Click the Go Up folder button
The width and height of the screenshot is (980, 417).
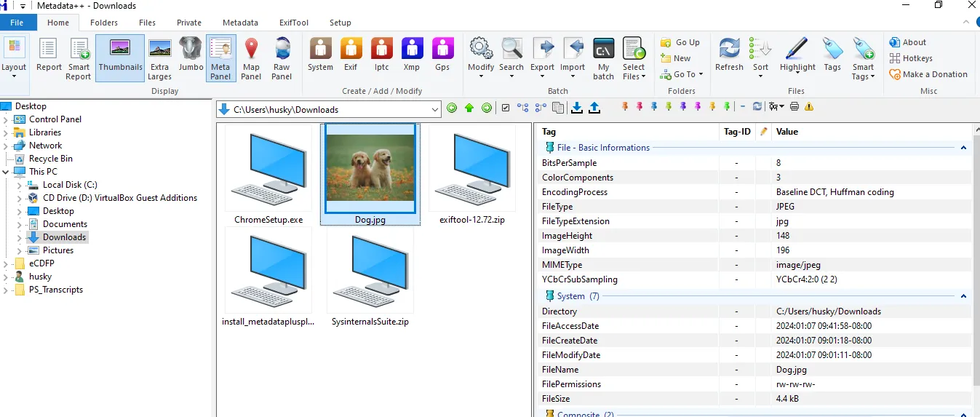(x=680, y=42)
